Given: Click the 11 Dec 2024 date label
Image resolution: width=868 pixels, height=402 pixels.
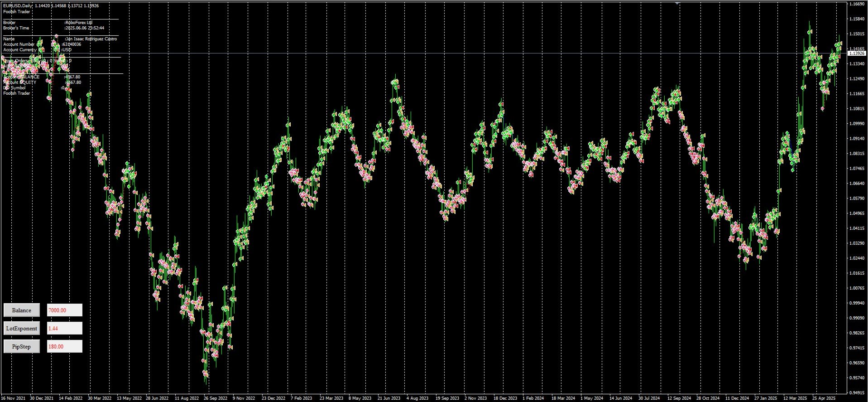Looking at the screenshot, I should 737,398.
